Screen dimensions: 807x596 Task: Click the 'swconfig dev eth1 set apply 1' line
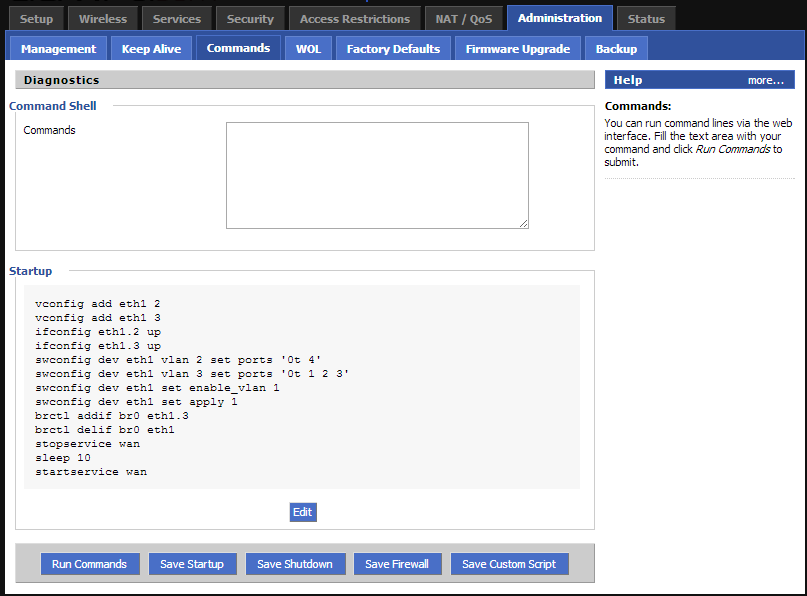pos(136,402)
